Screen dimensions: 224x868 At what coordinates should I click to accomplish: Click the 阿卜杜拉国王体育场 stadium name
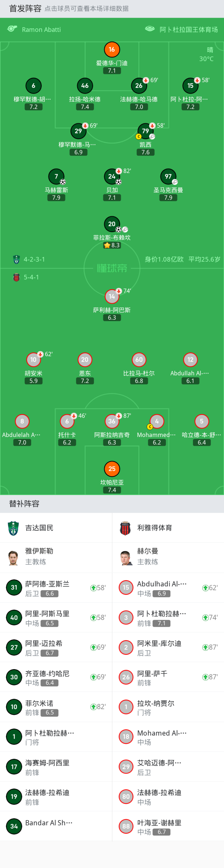click(x=189, y=30)
